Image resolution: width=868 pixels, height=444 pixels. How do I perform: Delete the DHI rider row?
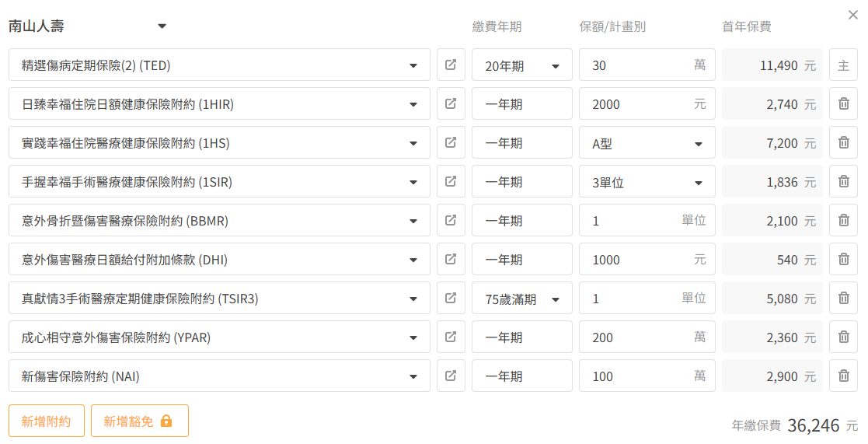[x=843, y=258]
